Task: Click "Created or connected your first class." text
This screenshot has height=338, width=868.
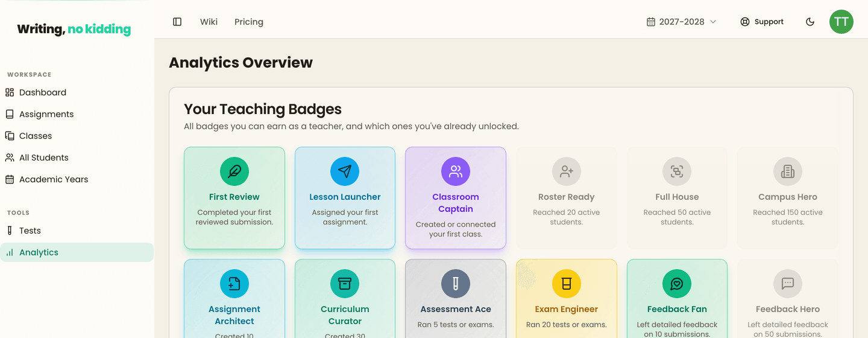Action: 456,229
